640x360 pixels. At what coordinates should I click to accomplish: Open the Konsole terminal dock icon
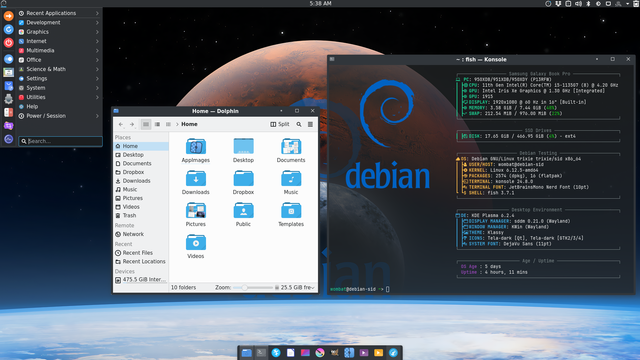[261, 353]
